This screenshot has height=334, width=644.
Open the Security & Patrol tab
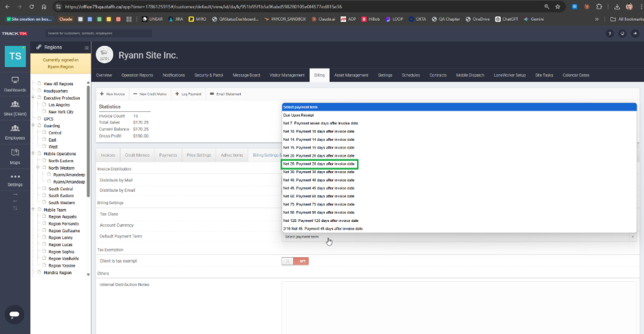point(208,76)
